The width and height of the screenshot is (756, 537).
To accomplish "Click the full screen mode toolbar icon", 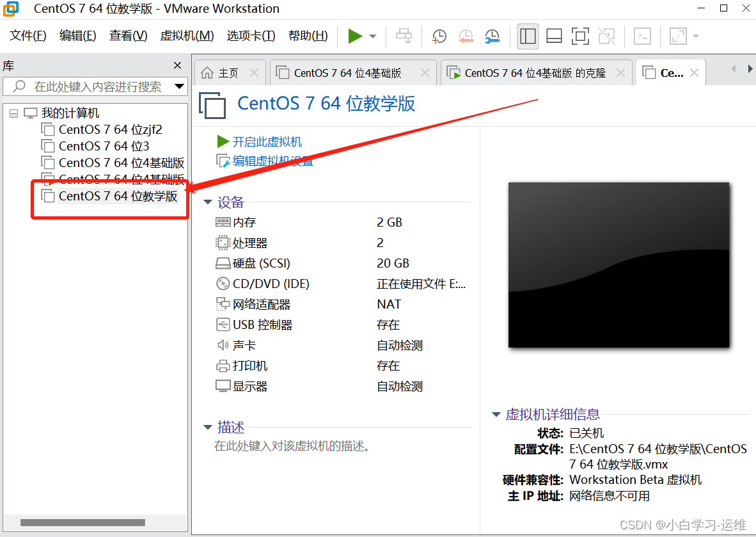I will (580, 36).
